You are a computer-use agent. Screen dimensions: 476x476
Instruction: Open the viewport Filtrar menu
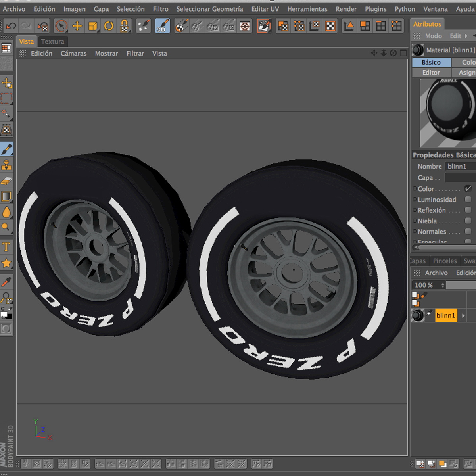point(135,53)
